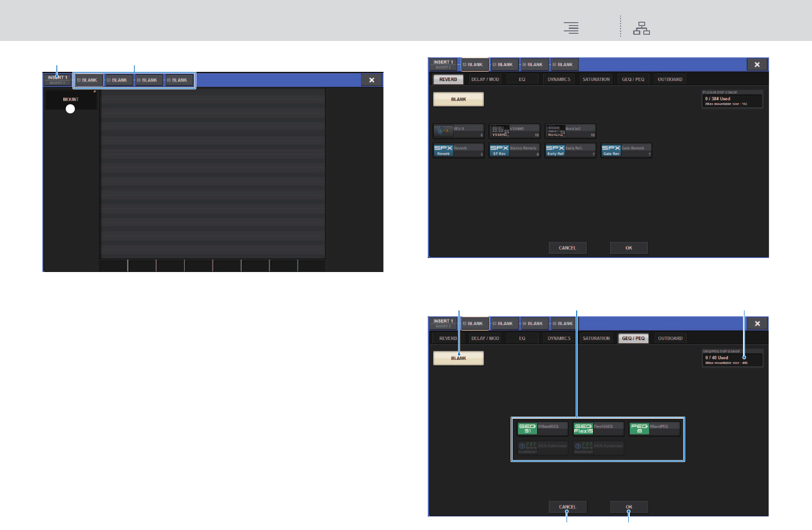Close the MOUNT window with X
The image size is (812, 530).
371,80
